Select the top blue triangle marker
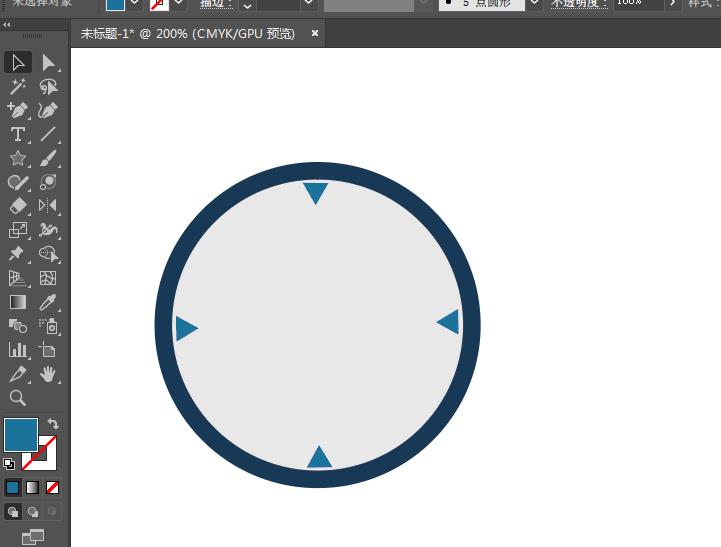 pos(315,193)
